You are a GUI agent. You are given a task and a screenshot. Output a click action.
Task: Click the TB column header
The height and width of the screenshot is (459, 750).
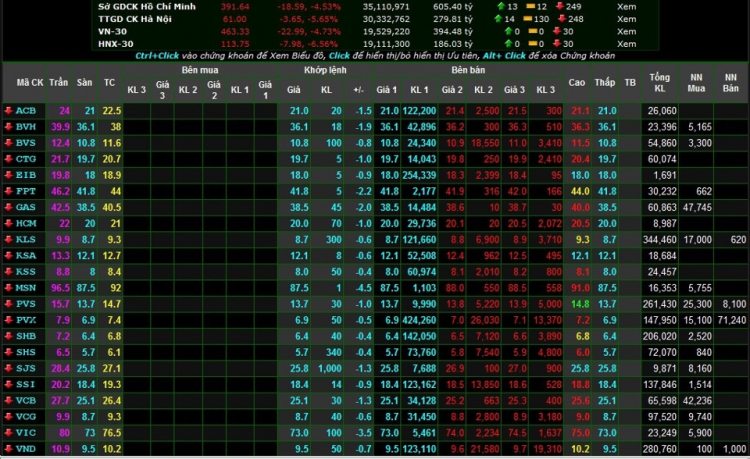(630, 83)
